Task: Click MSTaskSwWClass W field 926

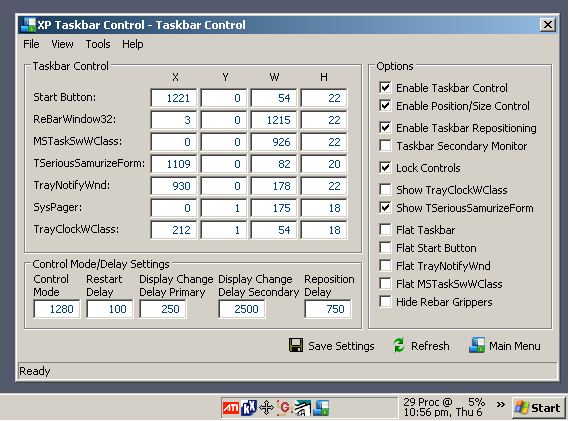Action: [274, 142]
